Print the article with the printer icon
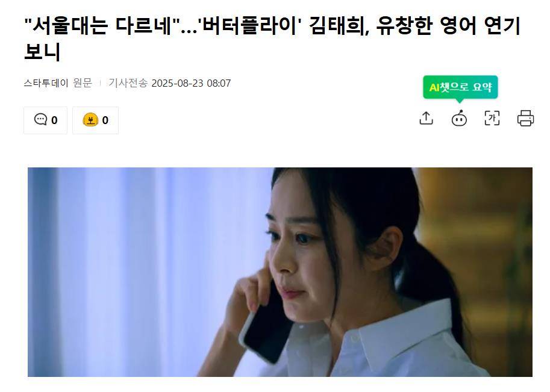550x392 pixels. (525, 118)
